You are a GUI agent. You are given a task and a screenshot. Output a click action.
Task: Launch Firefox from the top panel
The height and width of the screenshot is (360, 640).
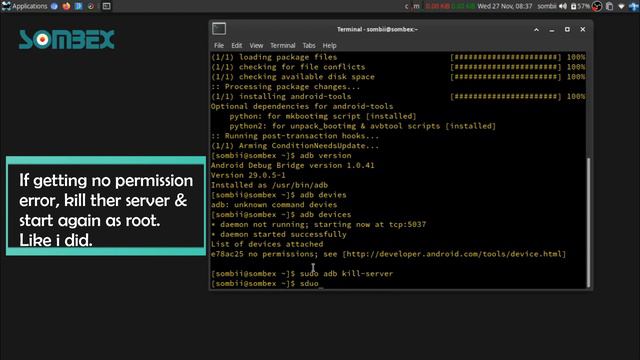click(66, 6)
